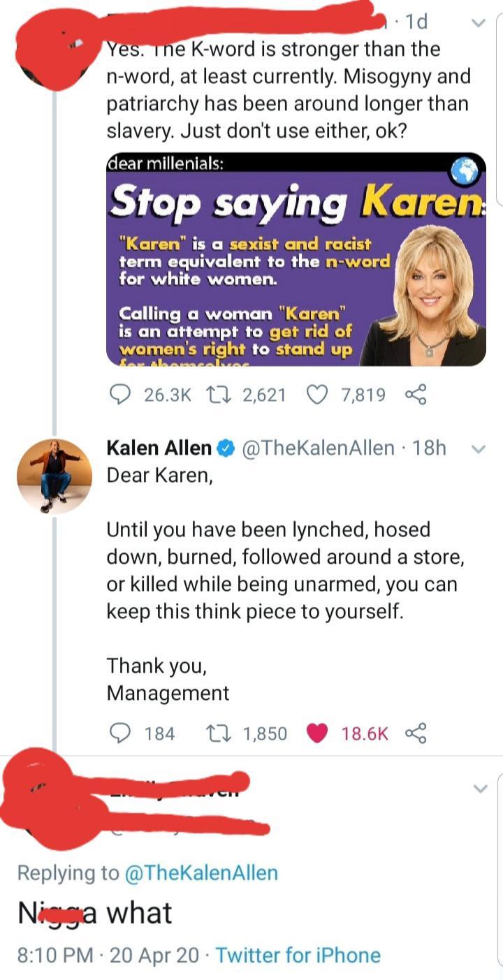The width and height of the screenshot is (503, 980).
Task: Share Kalen Allen's tweet
Action: [415, 733]
